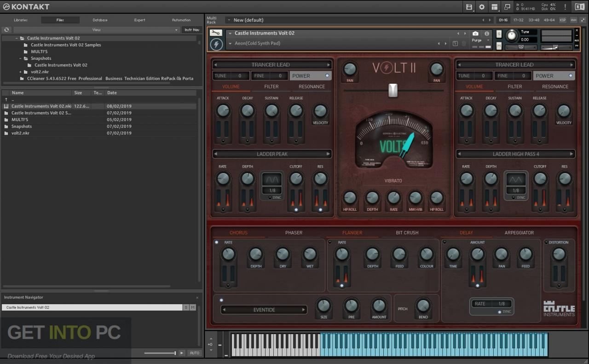Click previous multi arrow in rack header
This screenshot has width=589, height=364.
tap(483, 20)
